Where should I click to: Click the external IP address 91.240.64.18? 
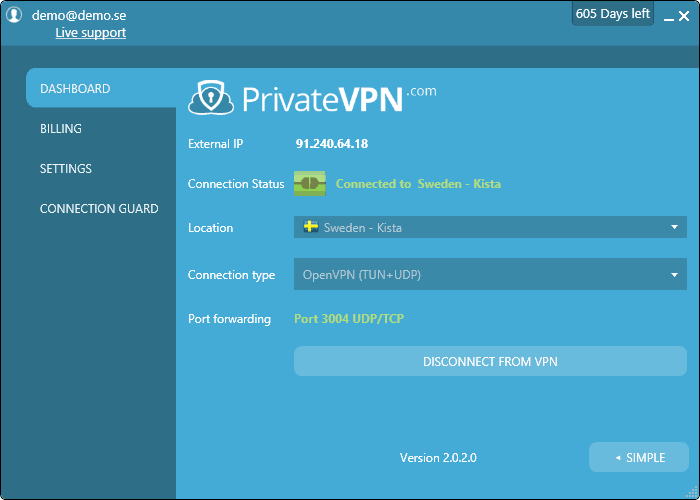332,144
